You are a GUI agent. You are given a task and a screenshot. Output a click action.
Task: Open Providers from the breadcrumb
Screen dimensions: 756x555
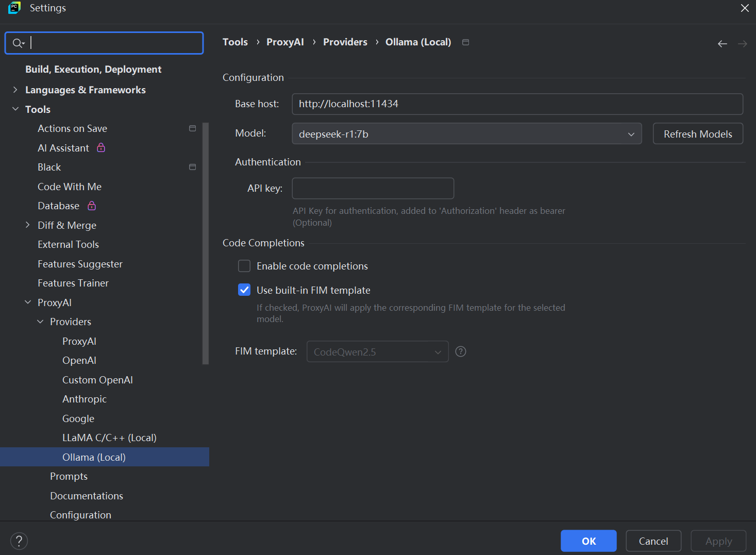(345, 42)
